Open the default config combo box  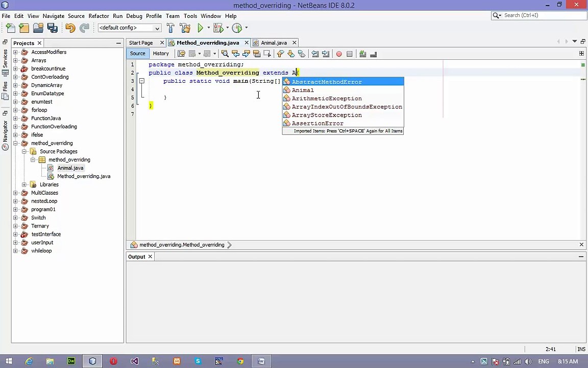pos(129,28)
